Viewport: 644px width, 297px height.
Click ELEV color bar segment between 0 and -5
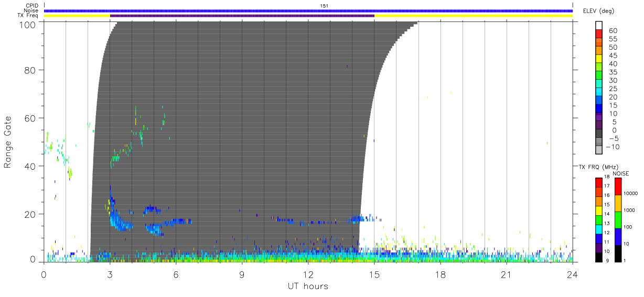599,134
